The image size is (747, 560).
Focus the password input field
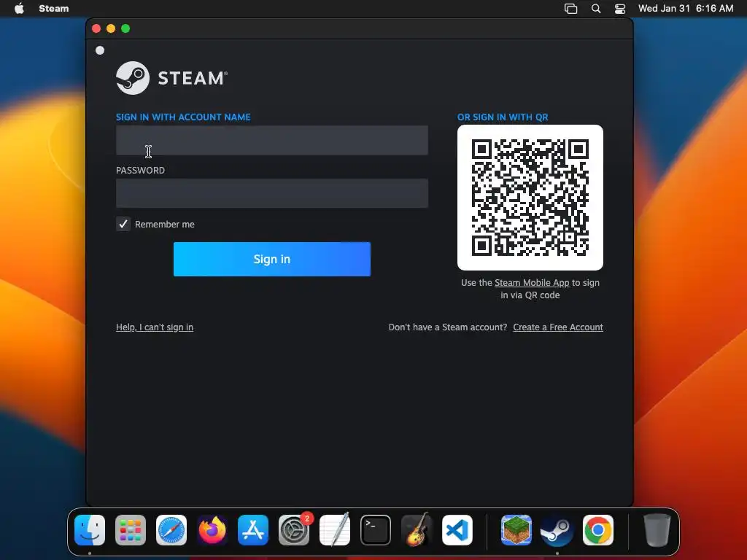(x=272, y=192)
